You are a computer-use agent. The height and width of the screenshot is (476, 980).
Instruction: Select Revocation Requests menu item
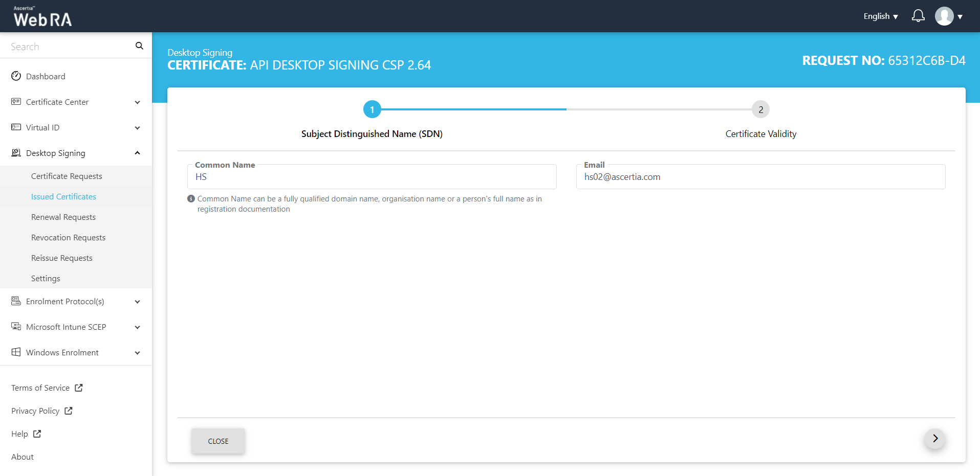[x=68, y=237]
